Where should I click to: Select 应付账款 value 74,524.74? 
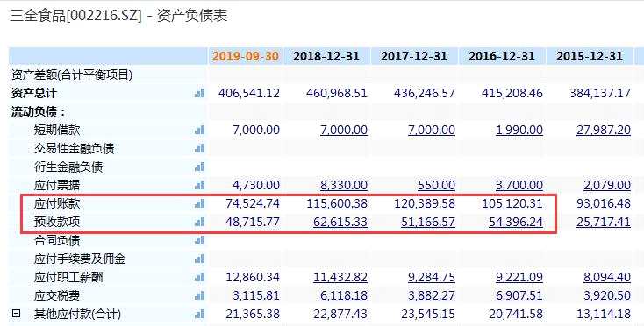(253, 204)
